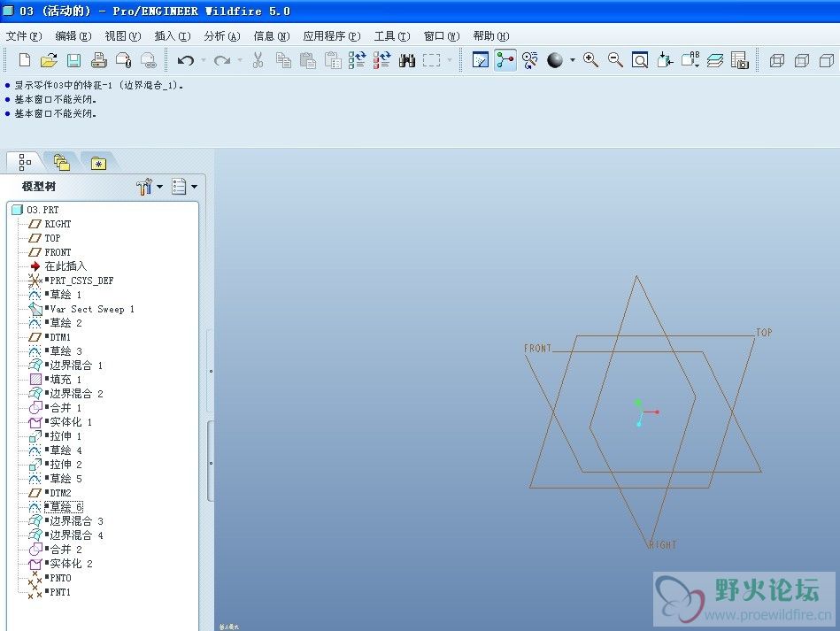The image size is (840, 631).
Task: Print the model using the printer icon
Action: click(98, 60)
